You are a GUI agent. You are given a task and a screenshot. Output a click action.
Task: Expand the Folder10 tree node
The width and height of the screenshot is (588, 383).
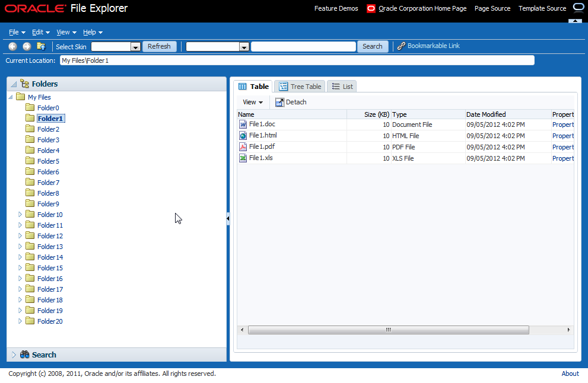(20, 215)
